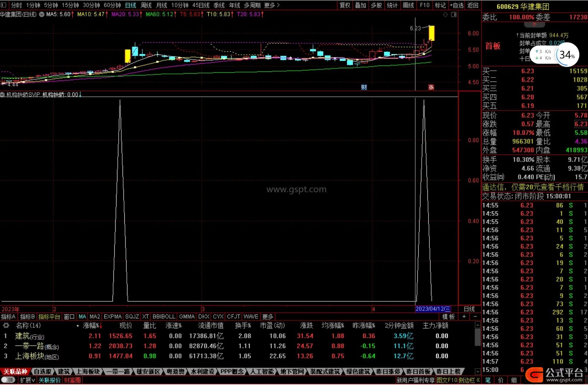Image resolution: width=588 pixels, height=385 pixels.
Task: Collapse the 侧边栏 sidebar
Action: (x=469, y=380)
